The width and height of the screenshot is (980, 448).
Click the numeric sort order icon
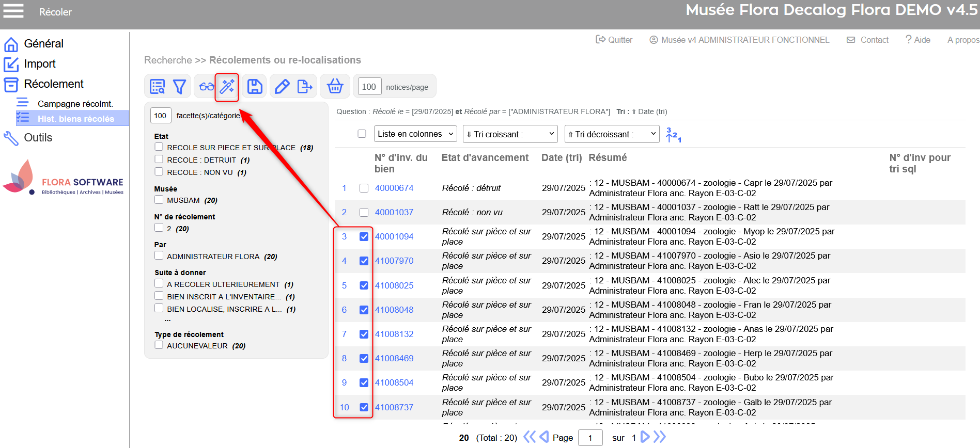(x=673, y=135)
